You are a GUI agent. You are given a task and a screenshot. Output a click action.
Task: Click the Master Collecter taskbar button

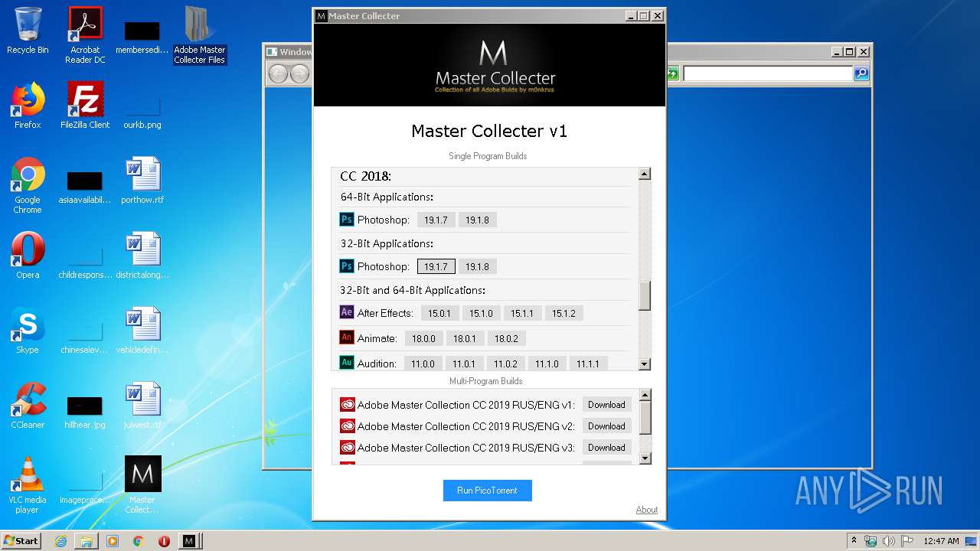[x=190, y=541]
